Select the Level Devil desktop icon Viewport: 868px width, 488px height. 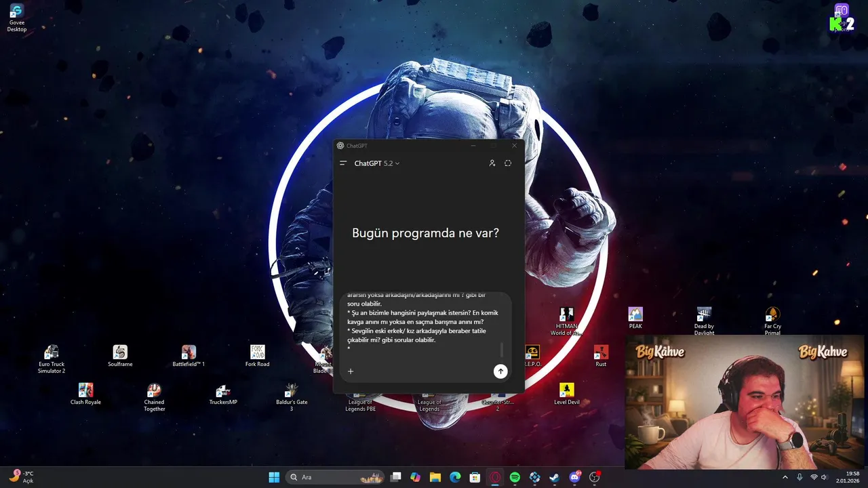(x=566, y=394)
